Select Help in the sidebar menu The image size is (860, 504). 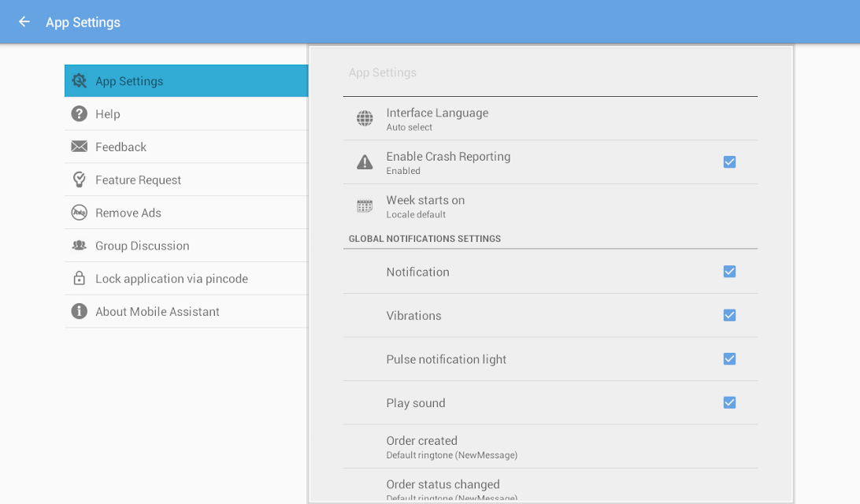(186, 113)
